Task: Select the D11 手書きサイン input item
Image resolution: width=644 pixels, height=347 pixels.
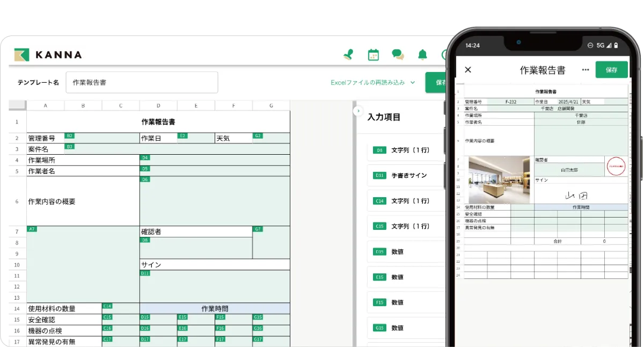Action: (x=407, y=175)
